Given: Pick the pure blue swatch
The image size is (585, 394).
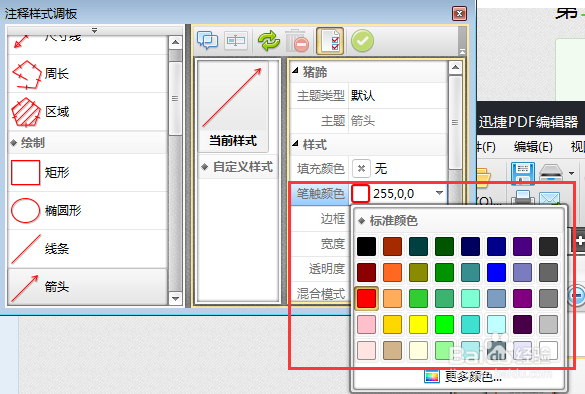Looking at the screenshot, I should click(496, 272).
